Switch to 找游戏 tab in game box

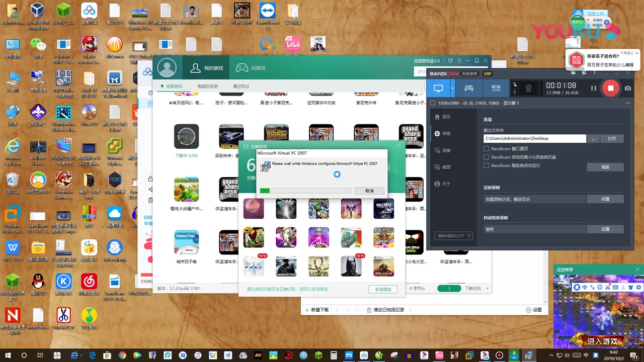251,68
